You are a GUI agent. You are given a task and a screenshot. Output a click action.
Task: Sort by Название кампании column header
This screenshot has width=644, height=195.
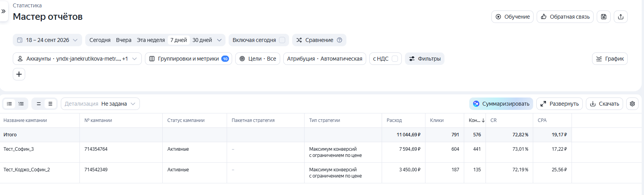(25, 120)
